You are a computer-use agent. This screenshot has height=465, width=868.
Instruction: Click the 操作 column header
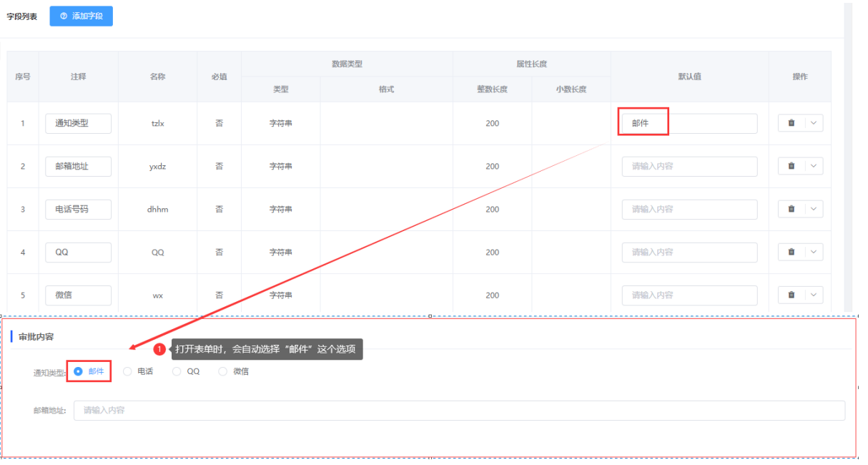(799, 77)
